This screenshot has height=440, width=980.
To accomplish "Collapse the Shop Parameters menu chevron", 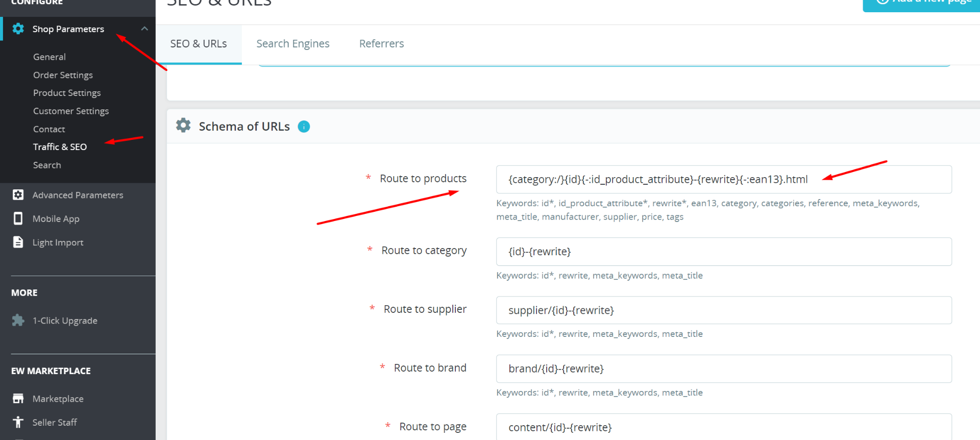I will pos(144,29).
